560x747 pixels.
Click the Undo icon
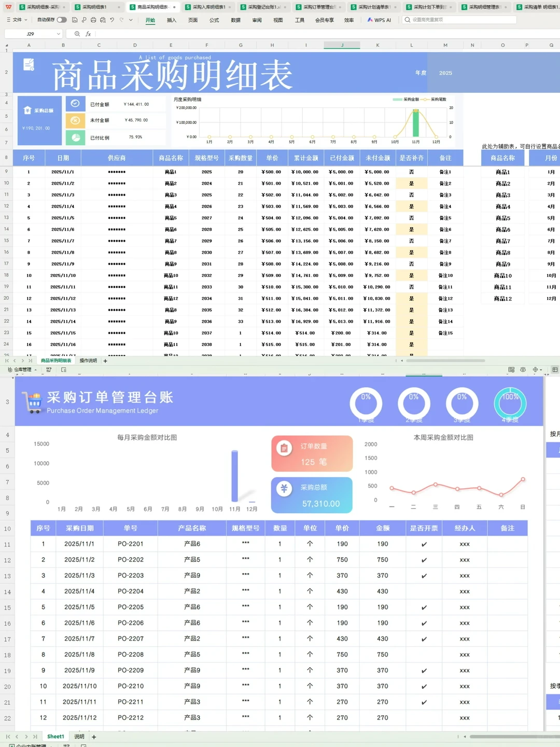pyautogui.click(x=111, y=20)
